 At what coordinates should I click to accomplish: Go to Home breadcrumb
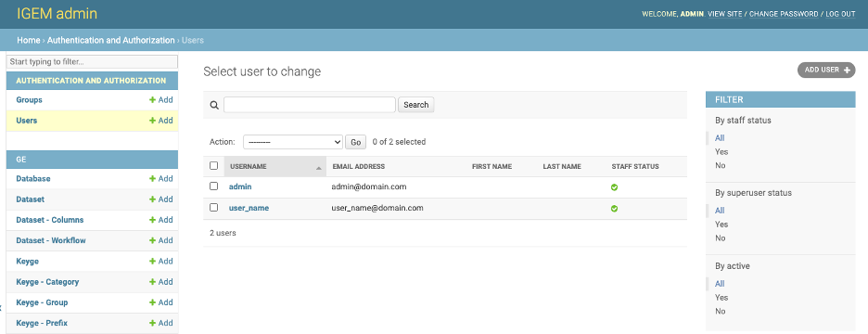[28, 40]
